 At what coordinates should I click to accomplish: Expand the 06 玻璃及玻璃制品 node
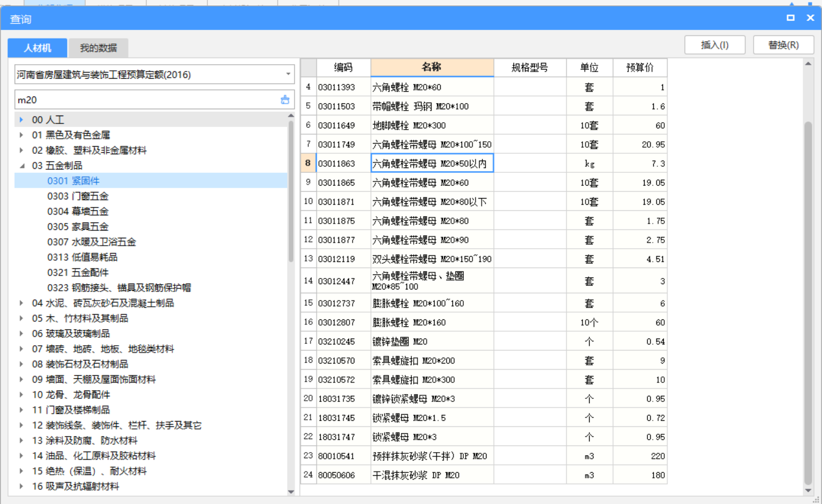tap(22, 334)
